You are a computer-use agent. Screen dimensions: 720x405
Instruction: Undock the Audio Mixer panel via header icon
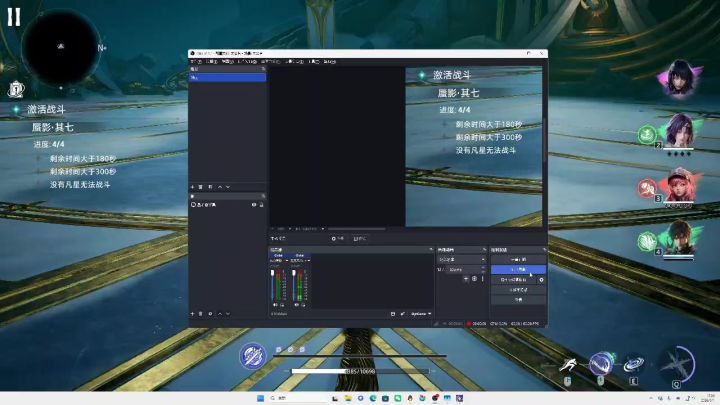pyautogui.click(x=431, y=249)
